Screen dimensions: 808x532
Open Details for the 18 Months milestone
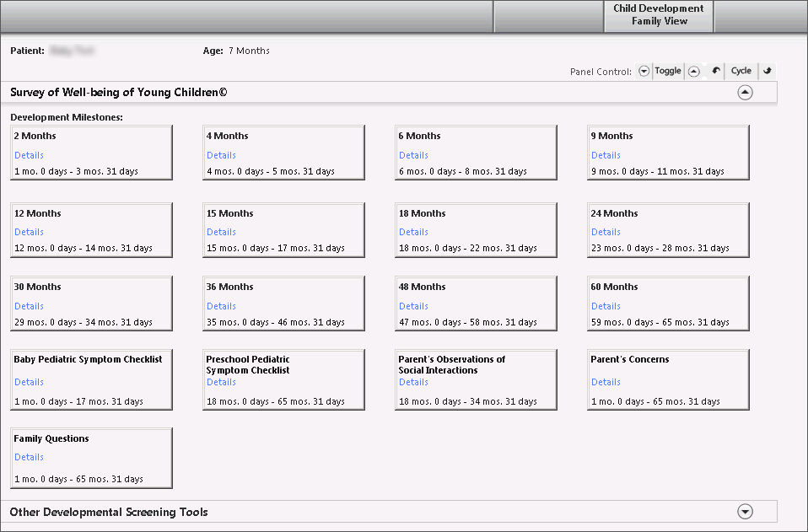point(413,232)
